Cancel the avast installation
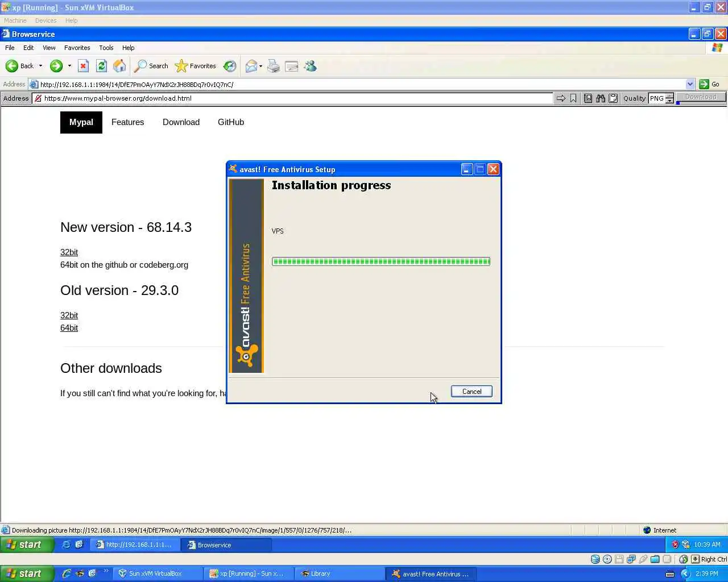This screenshot has height=582, width=728. [x=471, y=392]
